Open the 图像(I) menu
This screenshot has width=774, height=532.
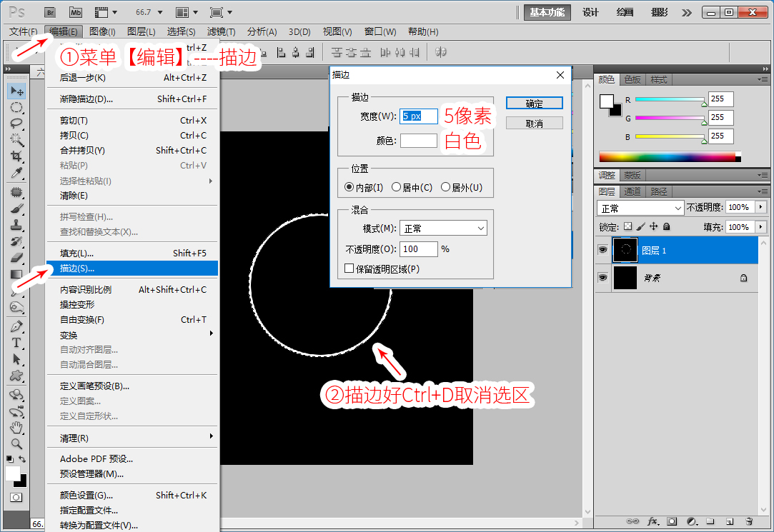point(102,31)
